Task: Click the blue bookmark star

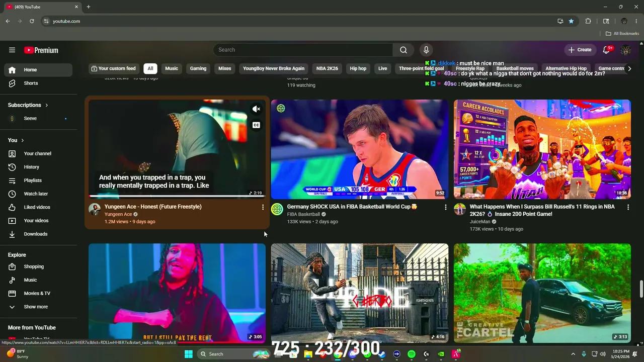Action: (571, 21)
